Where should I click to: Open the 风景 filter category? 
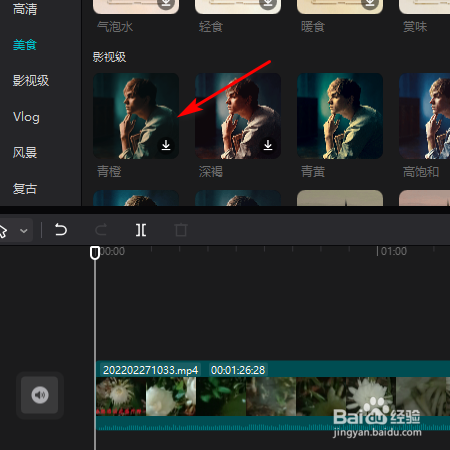(x=25, y=153)
